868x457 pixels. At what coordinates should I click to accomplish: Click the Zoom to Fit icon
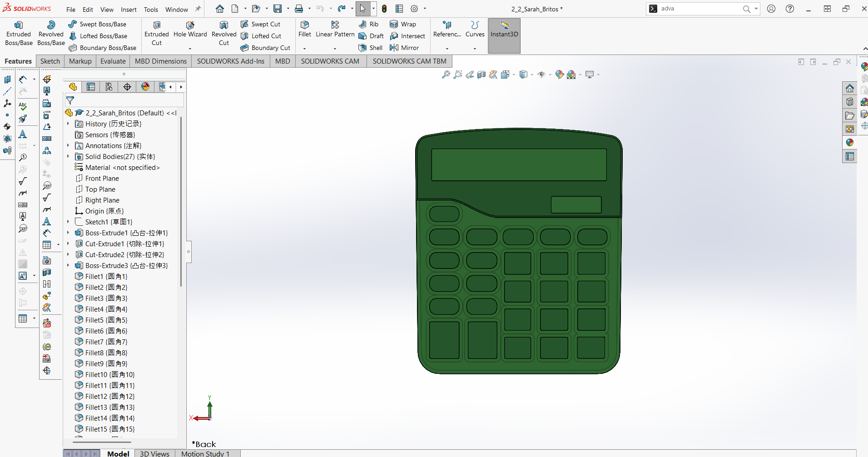(446, 75)
